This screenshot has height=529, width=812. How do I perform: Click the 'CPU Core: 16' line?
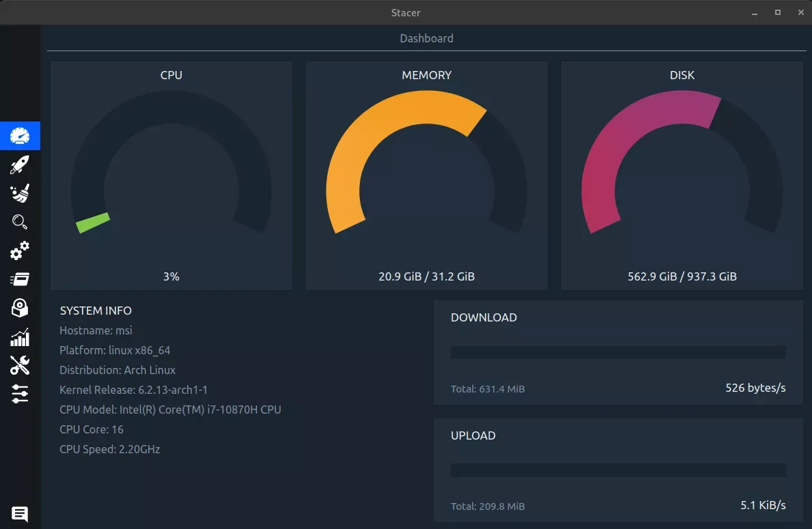92,429
